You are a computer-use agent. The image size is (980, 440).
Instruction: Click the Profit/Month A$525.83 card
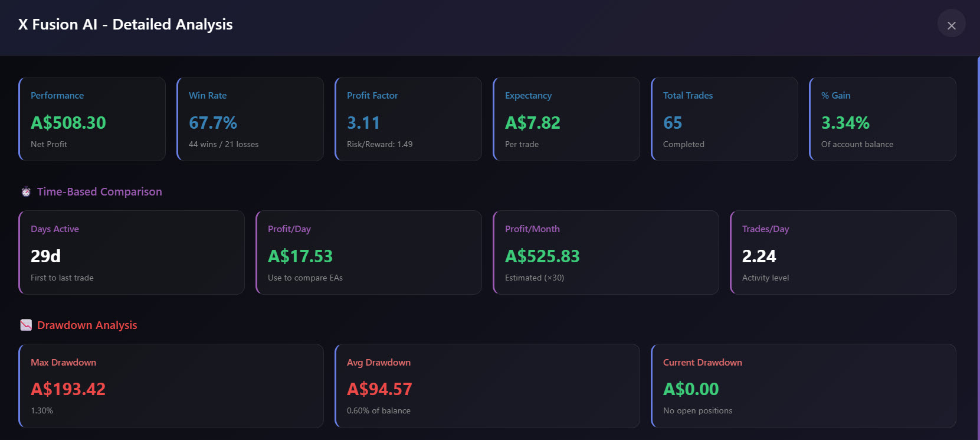606,252
